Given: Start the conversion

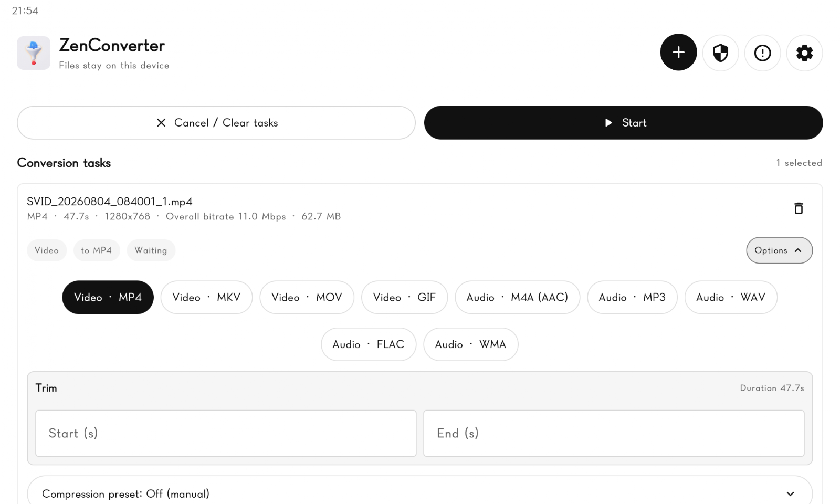Looking at the screenshot, I should pos(624,123).
